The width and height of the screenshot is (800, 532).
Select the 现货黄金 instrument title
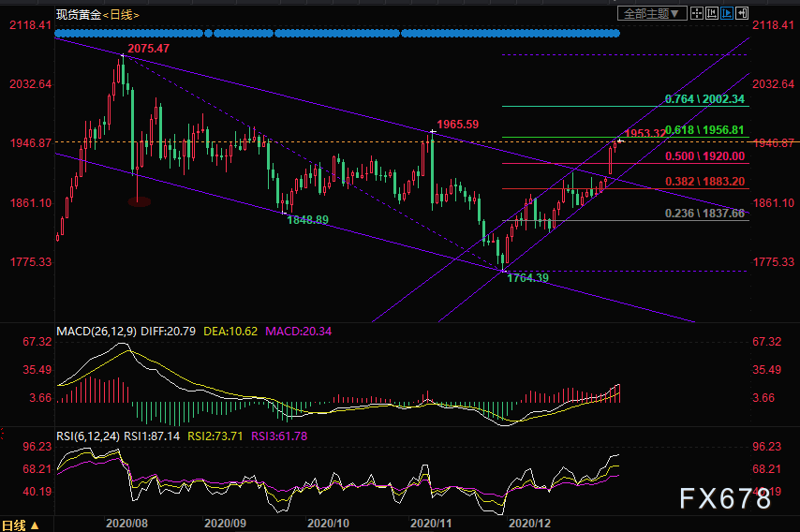pyautogui.click(x=77, y=14)
